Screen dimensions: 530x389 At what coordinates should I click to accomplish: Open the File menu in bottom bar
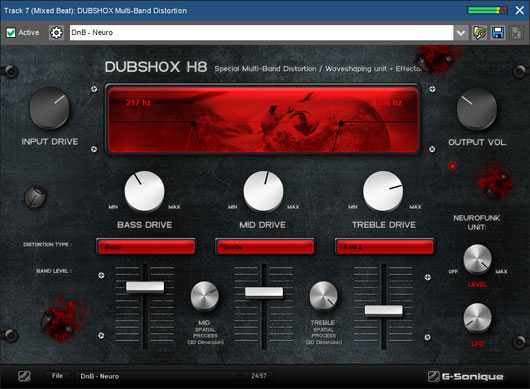(57, 376)
